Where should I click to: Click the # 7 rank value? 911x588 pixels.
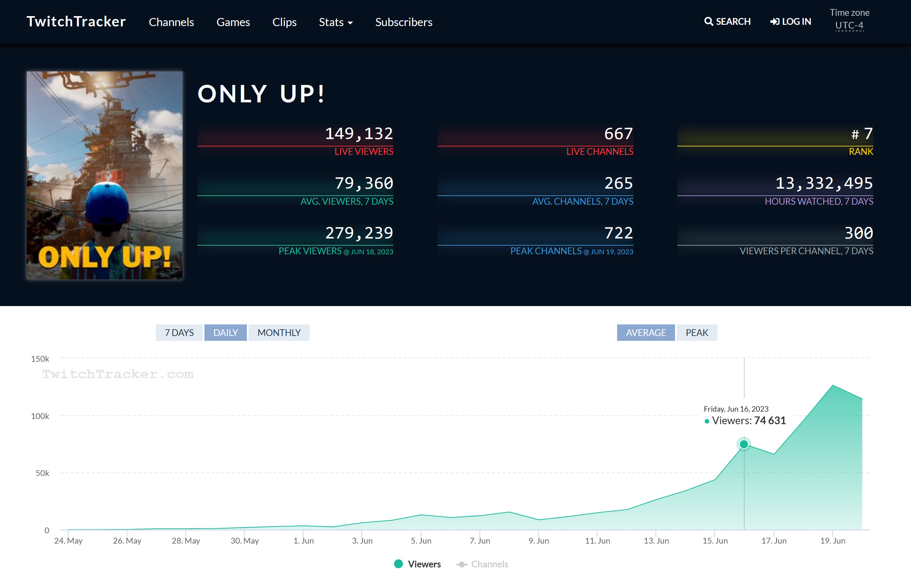[x=862, y=134]
